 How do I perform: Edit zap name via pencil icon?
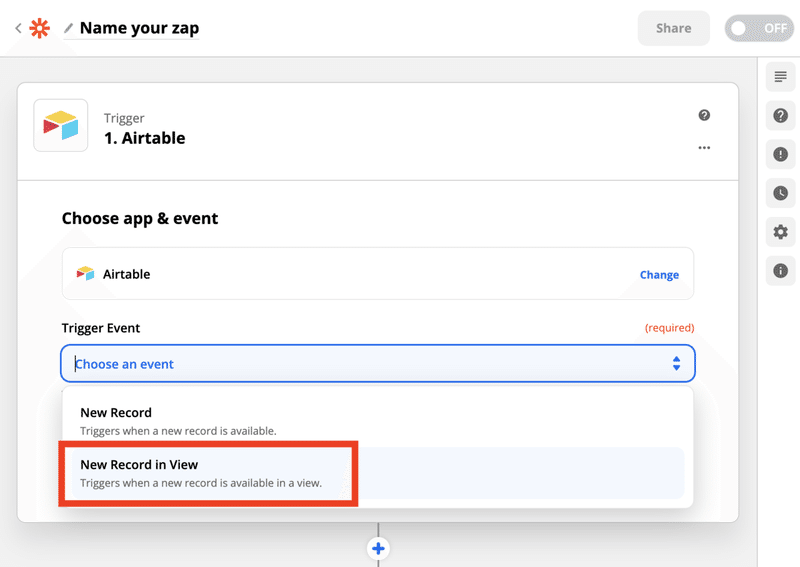click(68, 28)
